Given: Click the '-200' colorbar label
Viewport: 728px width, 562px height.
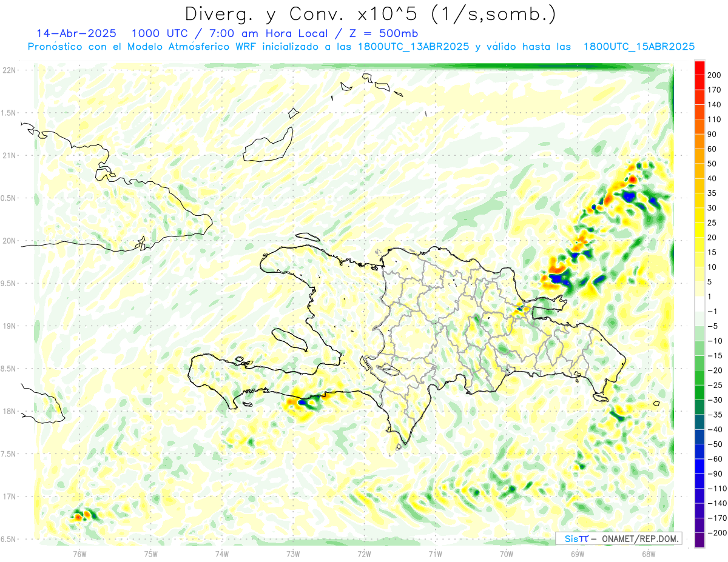Looking at the screenshot, I should 716,533.
